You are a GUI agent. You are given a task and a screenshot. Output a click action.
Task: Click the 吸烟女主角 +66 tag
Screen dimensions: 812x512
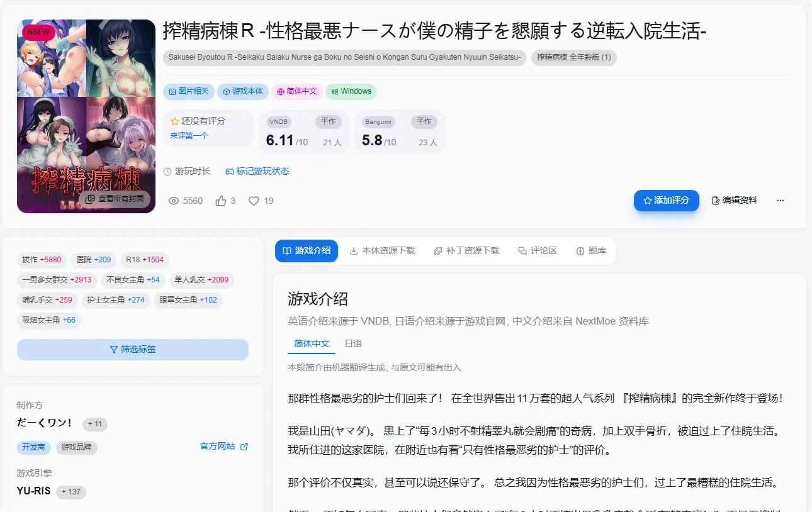[49, 320]
